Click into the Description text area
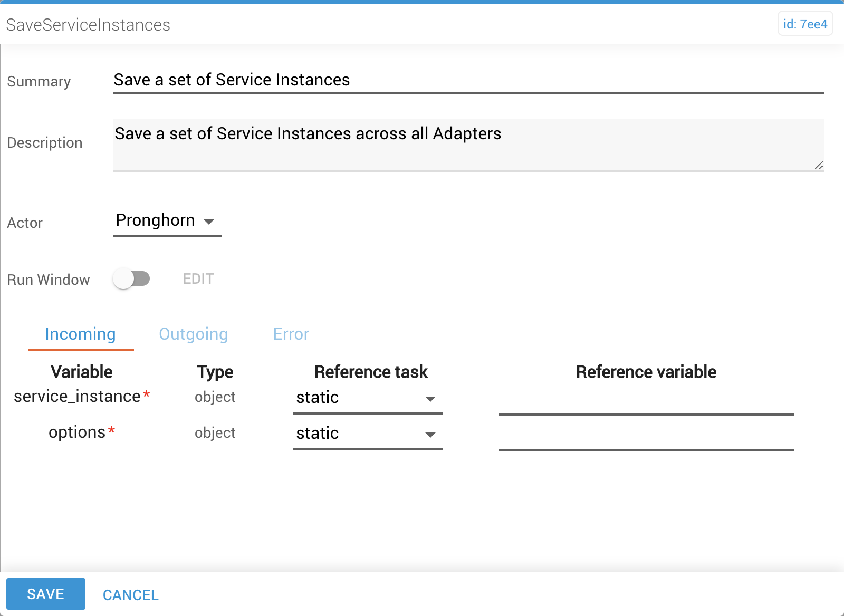The width and height of the screenshot is (844, 616). coord(468,145)
